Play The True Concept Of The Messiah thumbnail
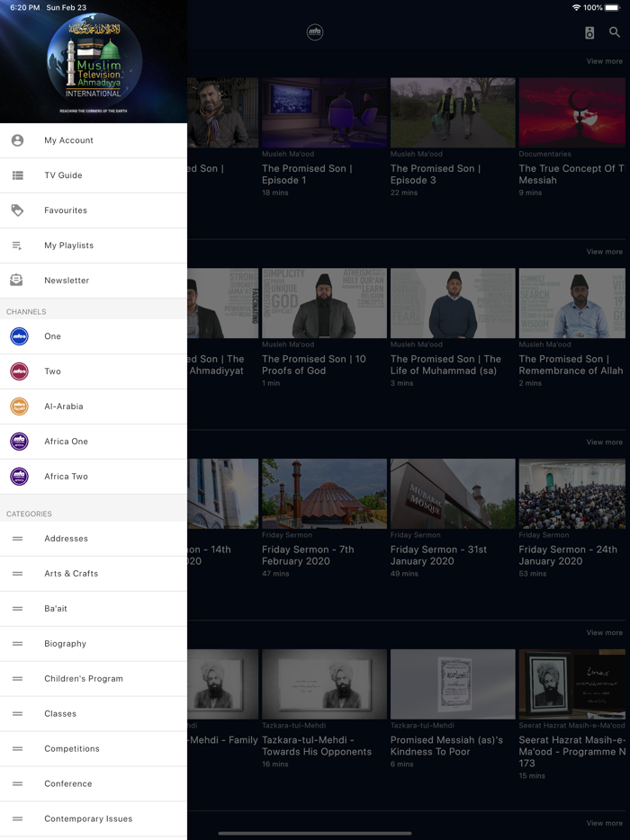Viewport: 630px width, 840px height. click(572, 112)
